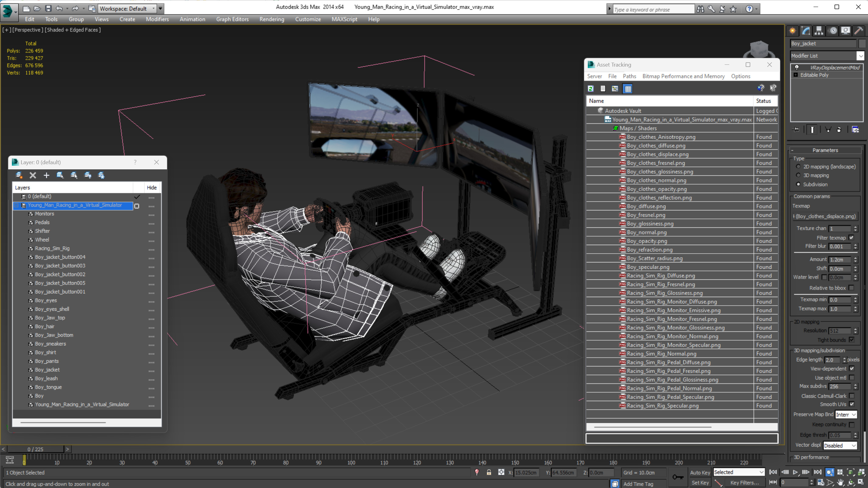Click Pin Stack icon under modifier stack

pyautogui.click(x=796, y=129)
